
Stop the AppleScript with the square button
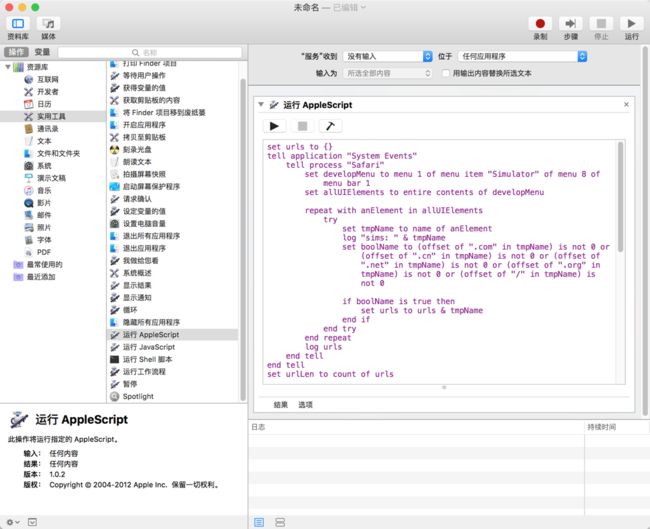[303, 126]
